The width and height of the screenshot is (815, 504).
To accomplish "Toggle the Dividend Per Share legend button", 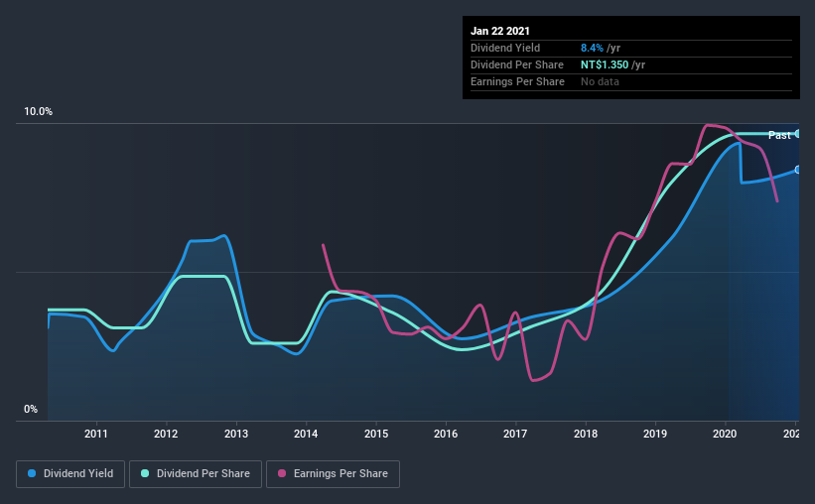I will pos(196,474).
